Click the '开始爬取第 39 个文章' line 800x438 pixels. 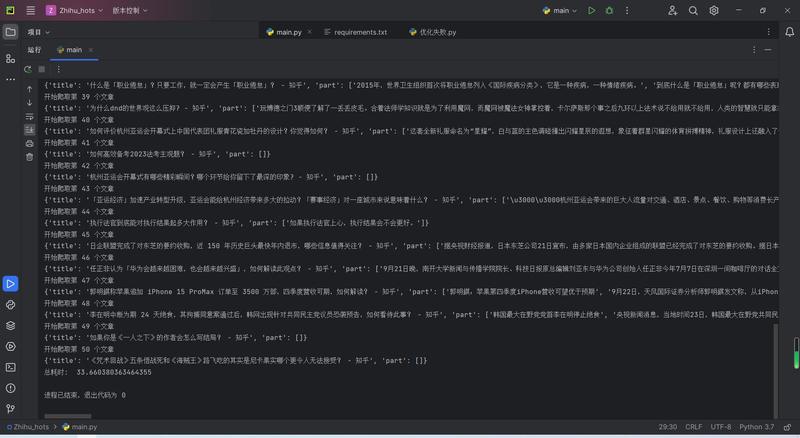tap(79, 96)
